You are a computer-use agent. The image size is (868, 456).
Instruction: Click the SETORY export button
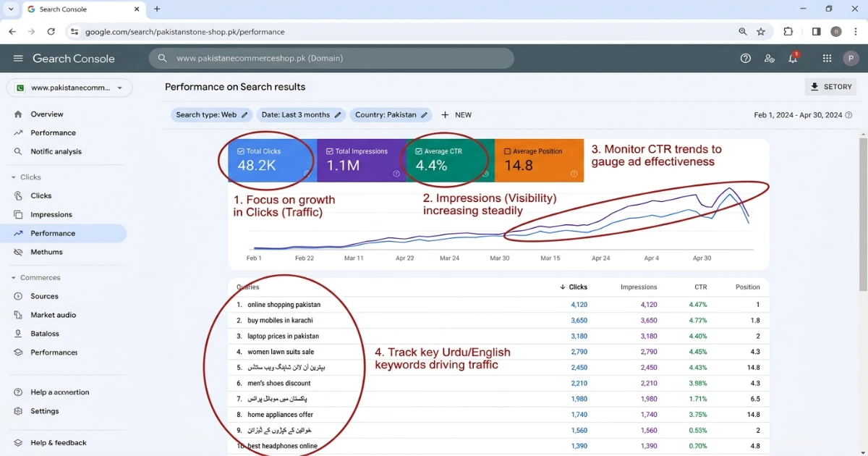point(830,87)
